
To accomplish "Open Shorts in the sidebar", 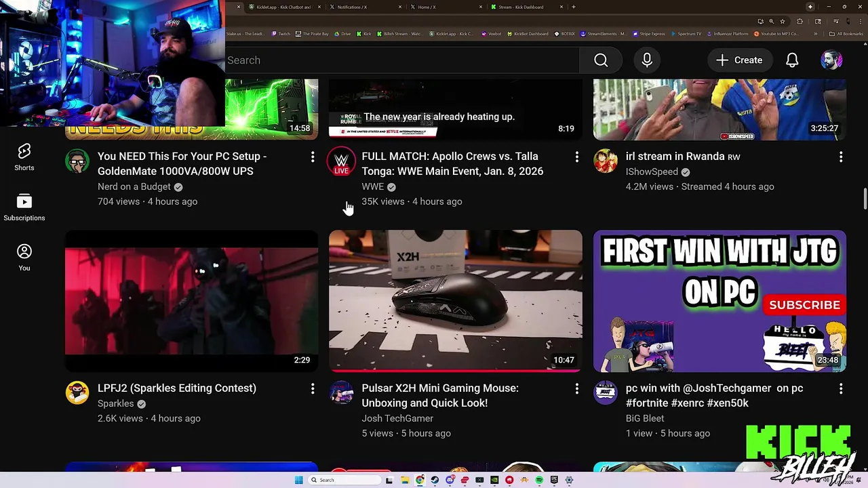I will [24, 157].
